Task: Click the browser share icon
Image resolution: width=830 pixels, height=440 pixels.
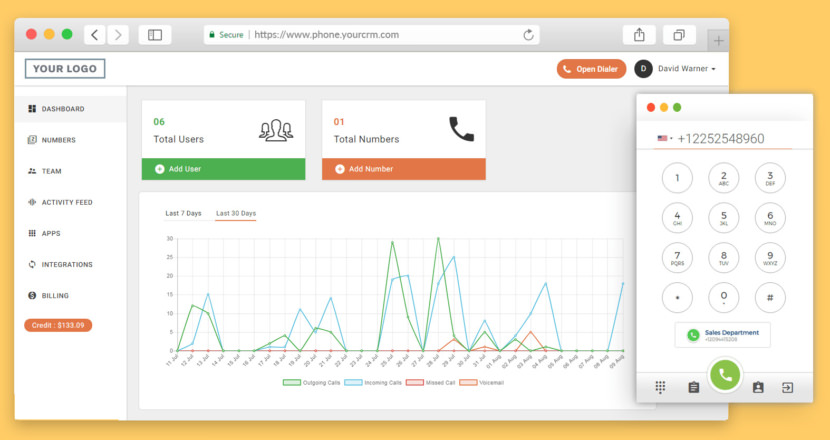Action: click(x=639, y=35)
